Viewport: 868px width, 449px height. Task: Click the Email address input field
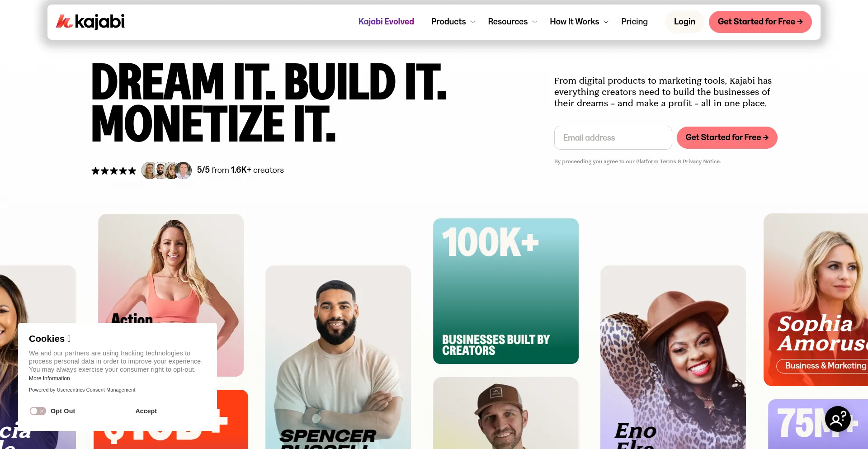[x=613, y=137]
